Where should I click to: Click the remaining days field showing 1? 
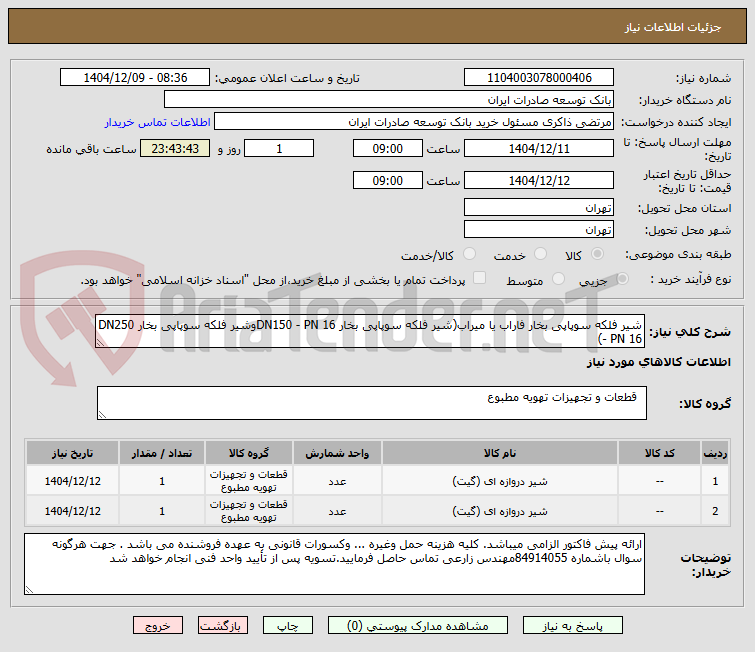pos(279,148)
